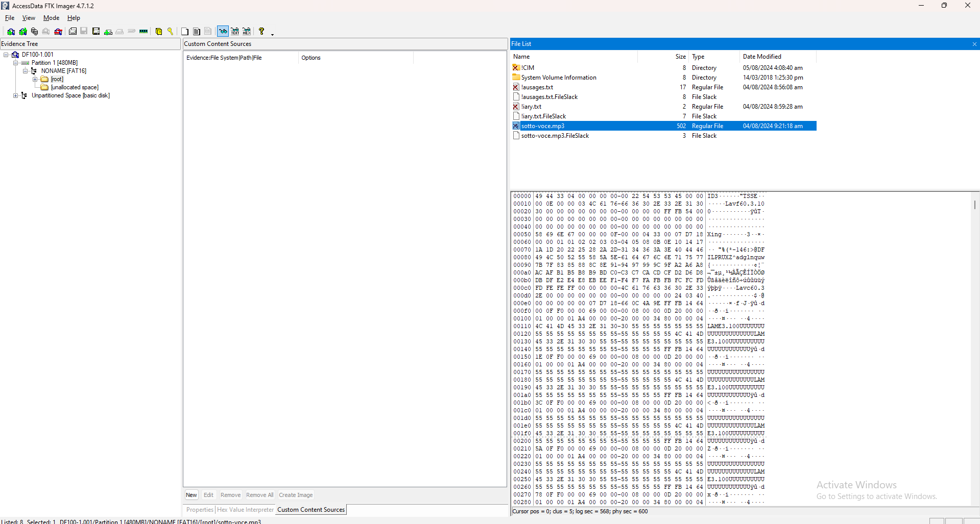Click the Capture Memory chip icon

[144, 32]
